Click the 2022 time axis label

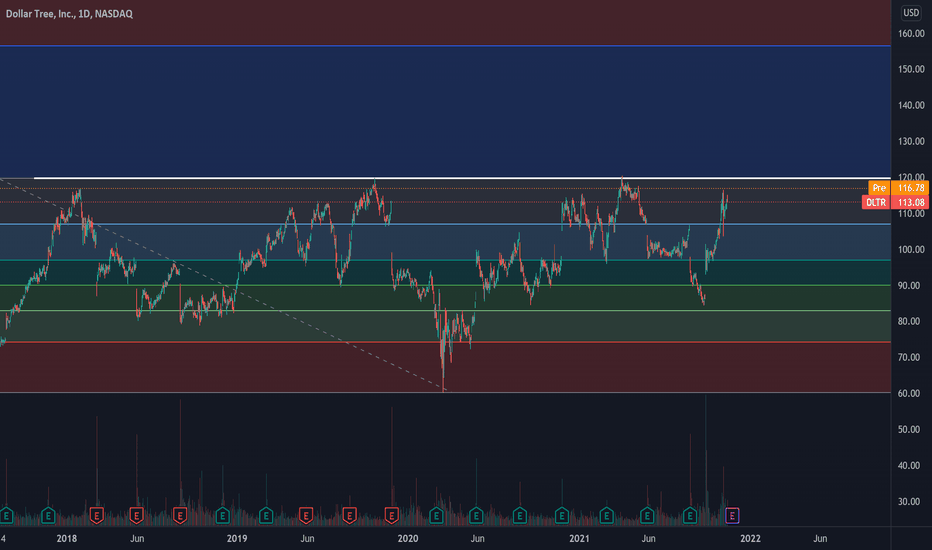[x=750, y=539]
